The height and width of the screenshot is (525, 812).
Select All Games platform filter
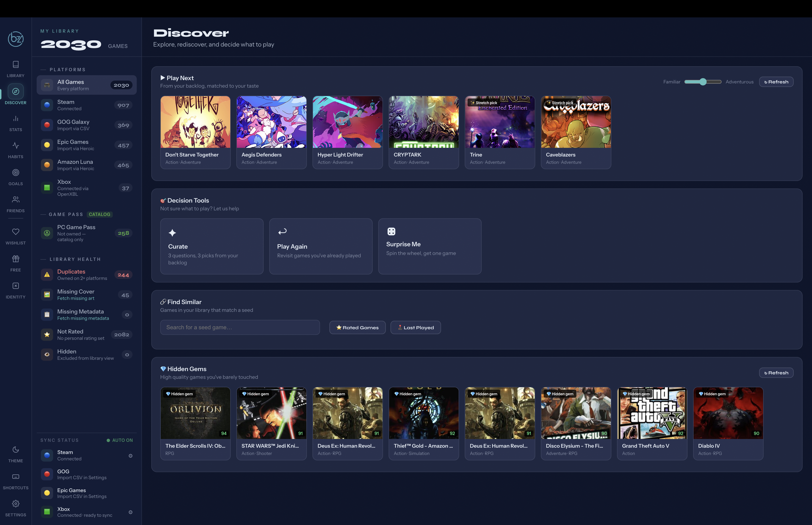[86, 85]
